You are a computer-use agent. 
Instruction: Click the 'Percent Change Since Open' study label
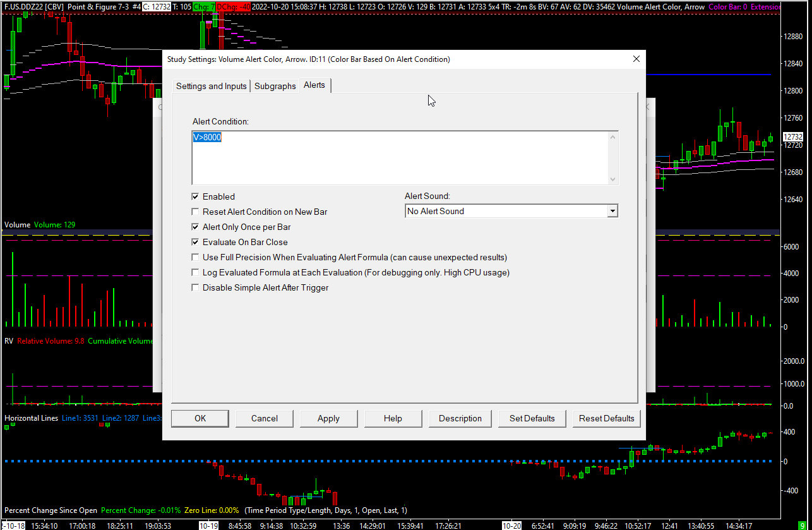(51, 510)
